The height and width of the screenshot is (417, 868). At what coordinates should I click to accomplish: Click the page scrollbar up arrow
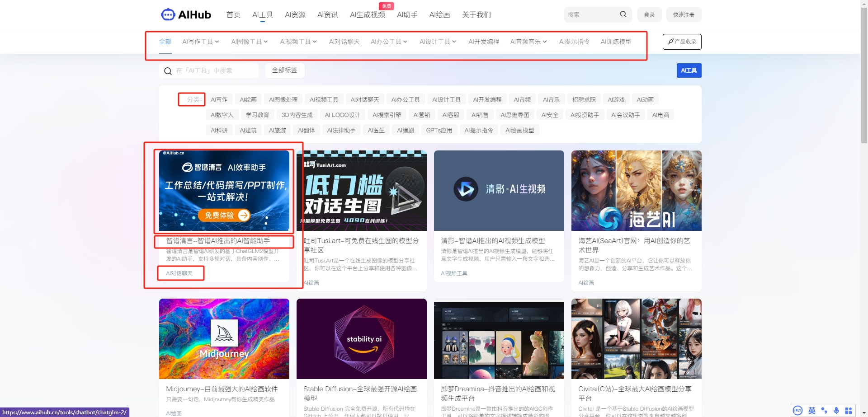(864, 4)
